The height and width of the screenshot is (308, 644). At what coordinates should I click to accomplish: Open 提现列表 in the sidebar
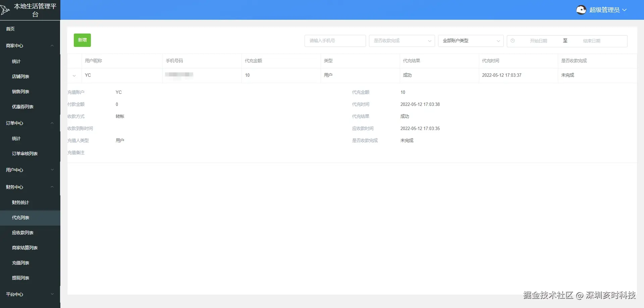[x=30, y=278]
